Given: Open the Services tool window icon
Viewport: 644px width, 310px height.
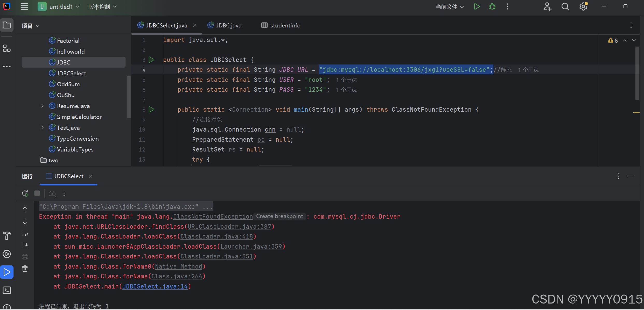Looking at the screenshot, I should [7, 254].
